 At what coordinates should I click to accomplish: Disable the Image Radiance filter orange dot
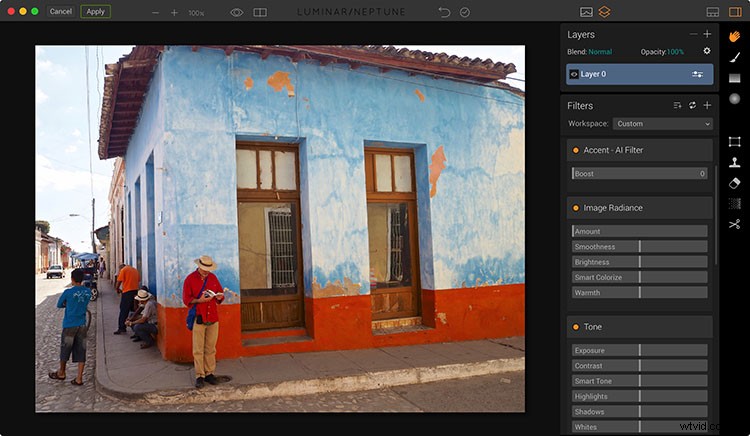(x=576, y=208)
